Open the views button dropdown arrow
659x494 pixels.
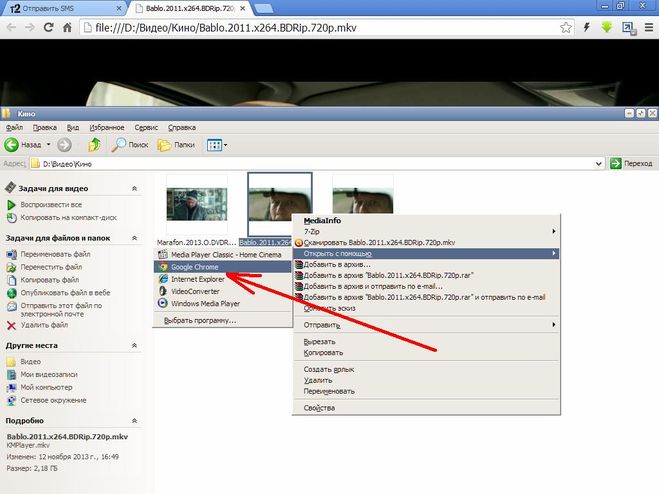click(x=225, y=145)
